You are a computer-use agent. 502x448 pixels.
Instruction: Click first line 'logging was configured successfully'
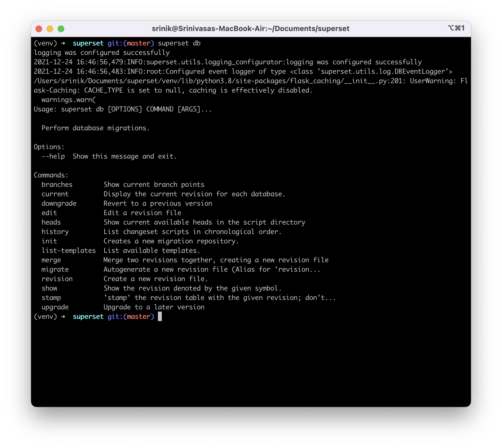point(102,53)
